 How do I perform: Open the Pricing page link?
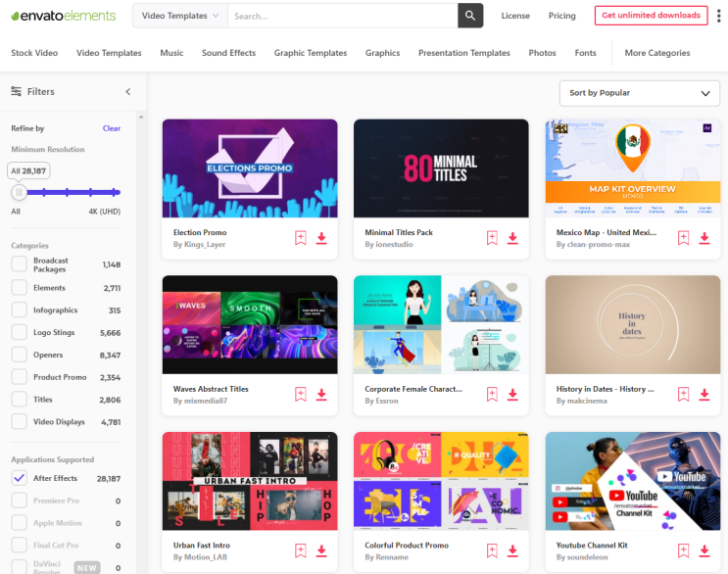561,16
